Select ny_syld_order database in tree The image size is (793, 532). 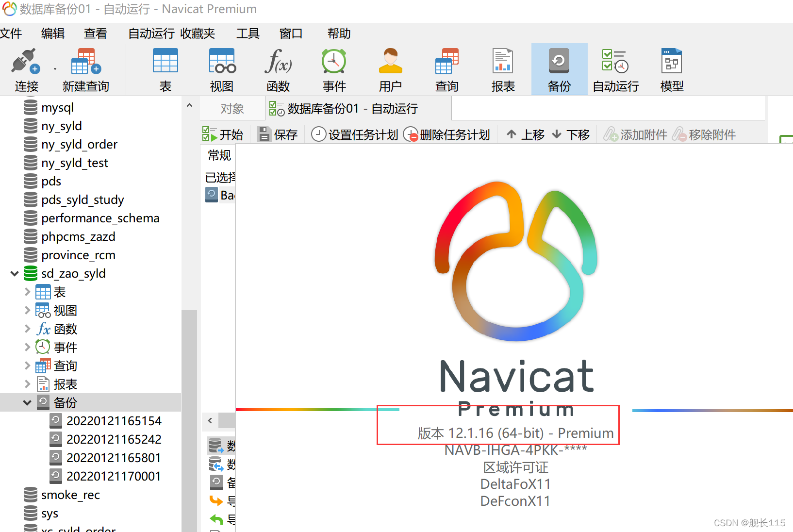click(79, 144)
